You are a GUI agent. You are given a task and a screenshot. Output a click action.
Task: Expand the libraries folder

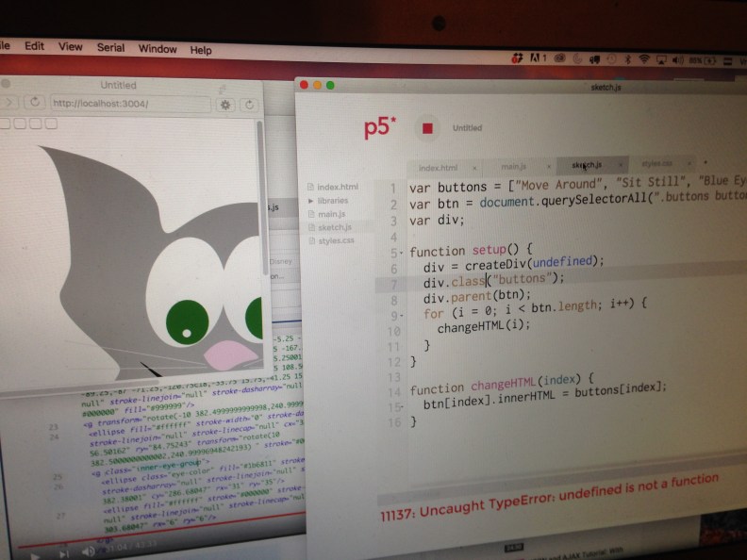click(311, 201)
